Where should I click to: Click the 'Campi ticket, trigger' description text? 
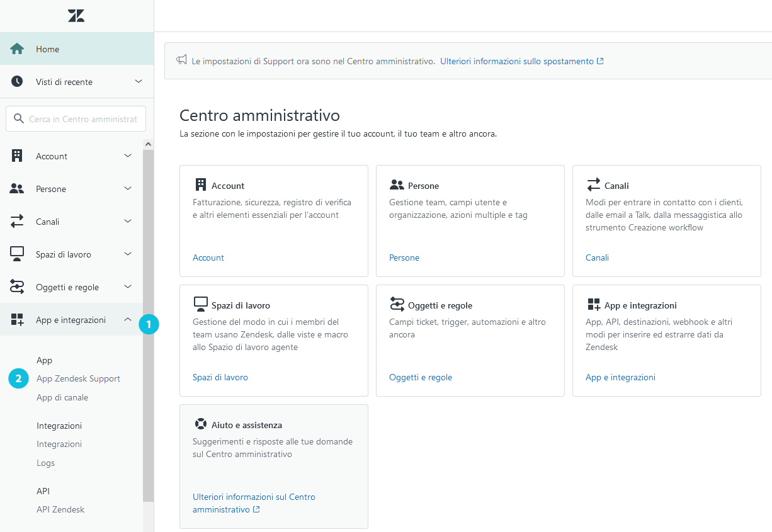pos(467,328)
